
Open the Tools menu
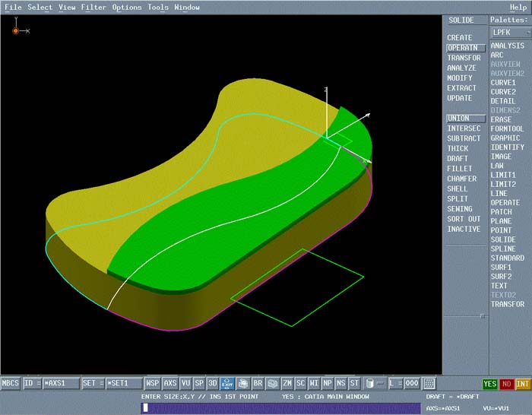coord(158,7)
